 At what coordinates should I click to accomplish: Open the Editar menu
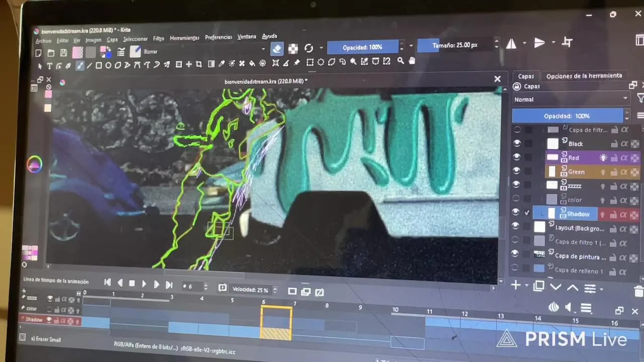(x=62, y=40)
